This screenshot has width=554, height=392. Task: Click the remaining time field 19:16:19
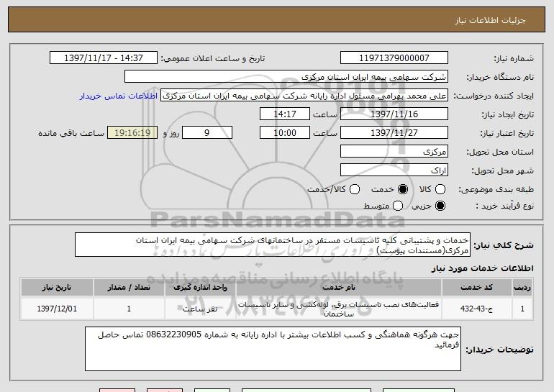click(x=132, y=133)
